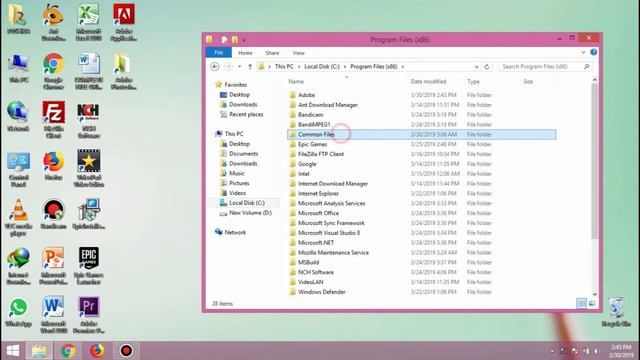Open Quick Access Toolbar customize dropdown

244,40
